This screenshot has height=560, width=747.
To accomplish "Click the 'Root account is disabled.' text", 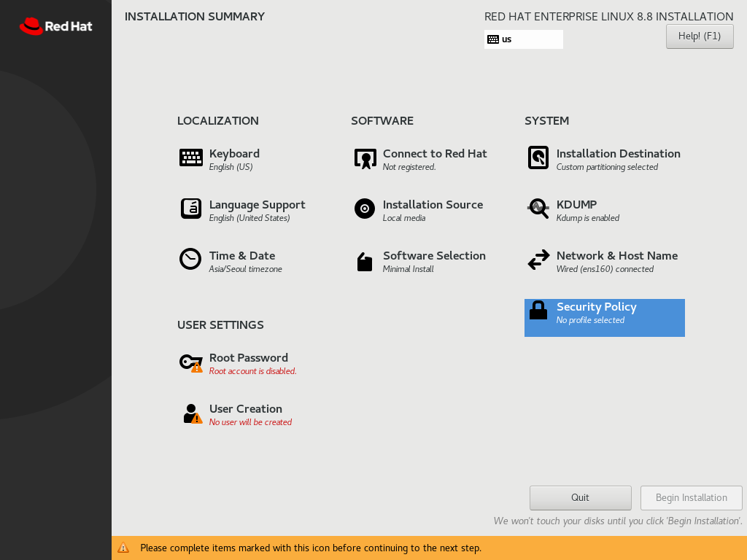I will click(252, 371).
